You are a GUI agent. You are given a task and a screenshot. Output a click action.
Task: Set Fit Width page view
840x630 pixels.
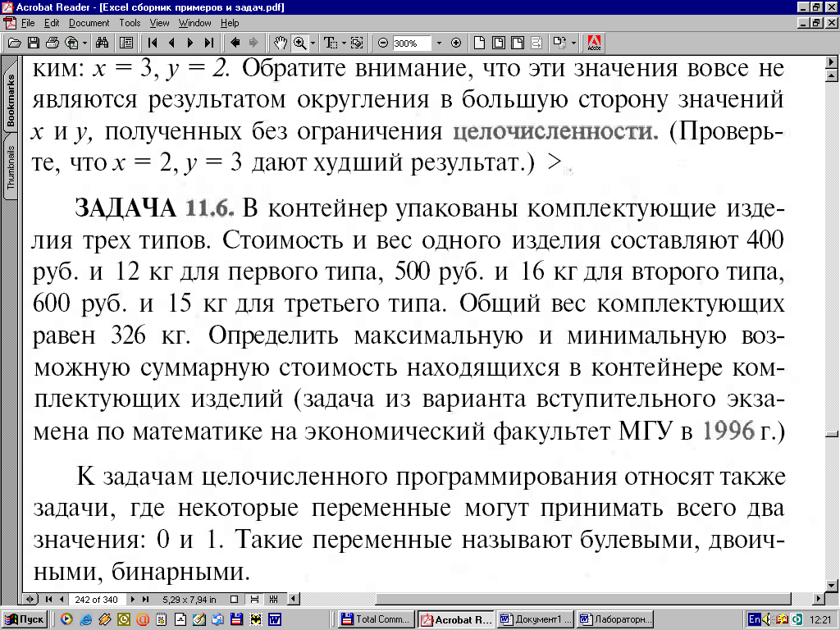pos(518,43)
